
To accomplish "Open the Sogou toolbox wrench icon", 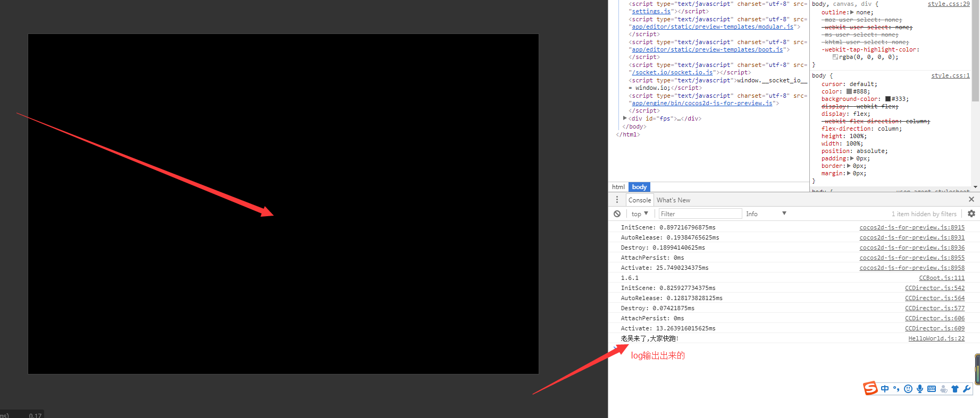I will (967, 389).
